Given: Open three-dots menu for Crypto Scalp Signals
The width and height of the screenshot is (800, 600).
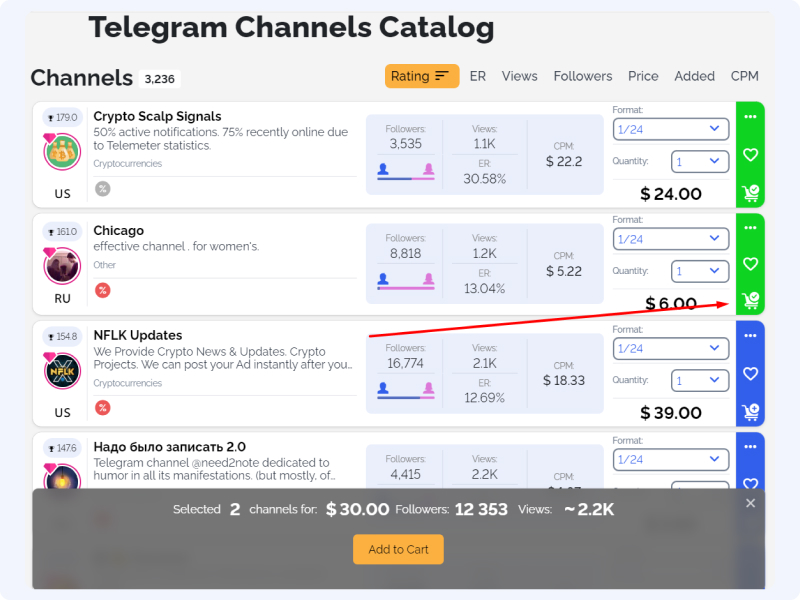Looking at the screenshot, I should tap(750, 117).
